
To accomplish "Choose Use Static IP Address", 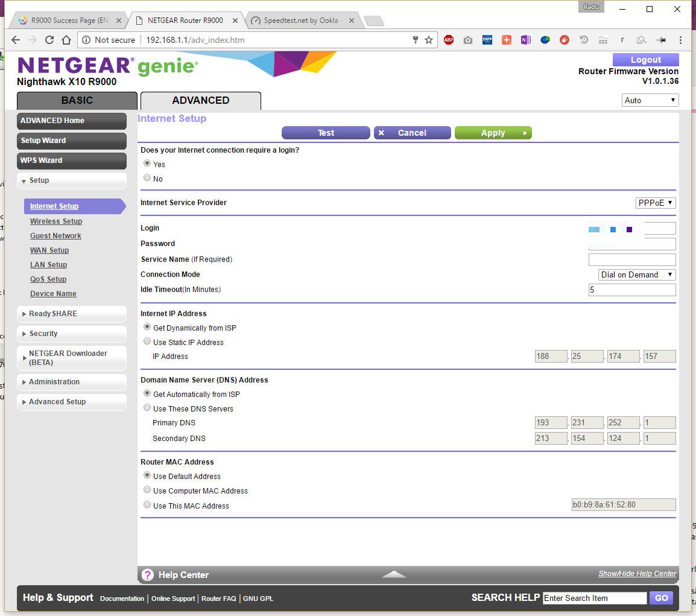I will click(x=147, y=341).
